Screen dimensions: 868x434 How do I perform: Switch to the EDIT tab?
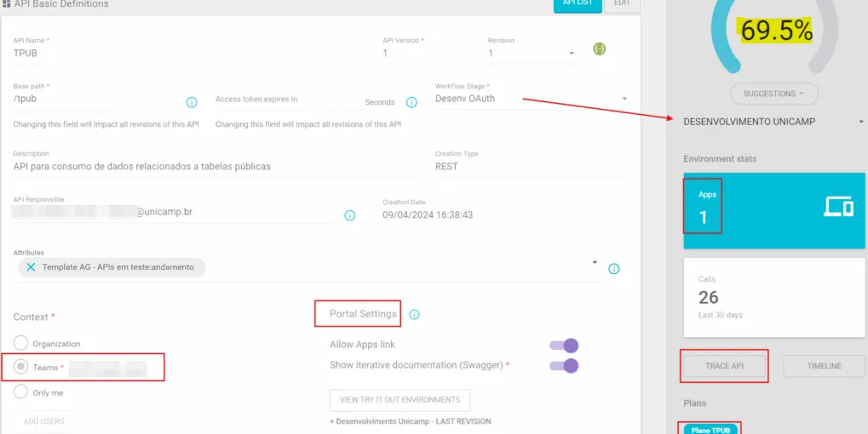point(622,4)
